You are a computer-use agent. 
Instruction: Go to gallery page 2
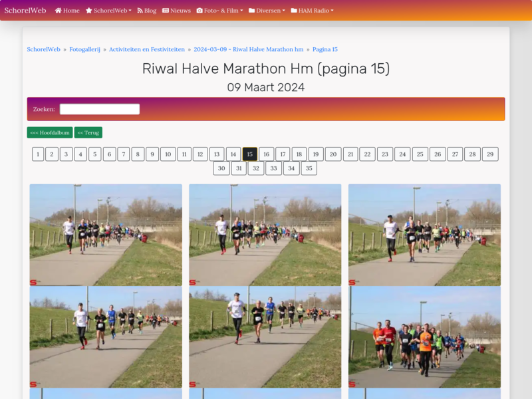click(52, 154)
